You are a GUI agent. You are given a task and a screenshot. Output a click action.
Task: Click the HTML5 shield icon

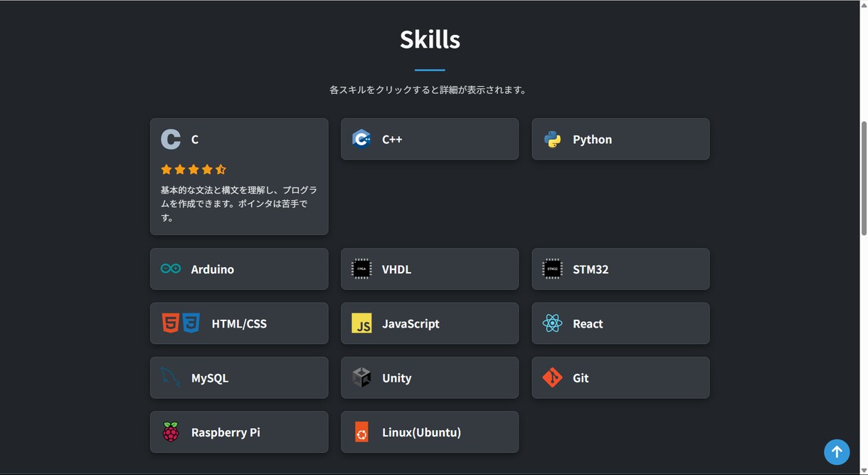point(170,323)
